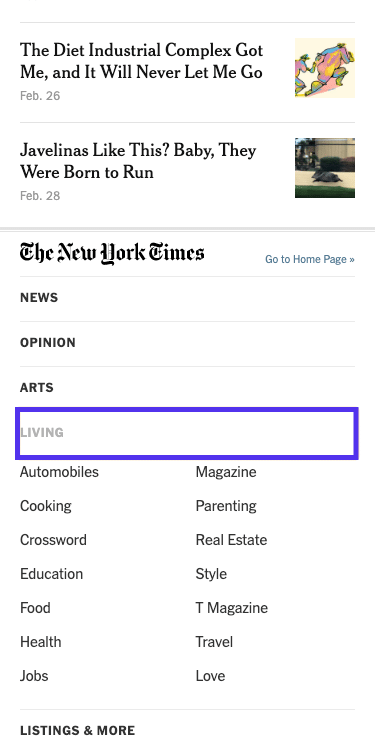Expand the OPINION section

tap(187, 343)
